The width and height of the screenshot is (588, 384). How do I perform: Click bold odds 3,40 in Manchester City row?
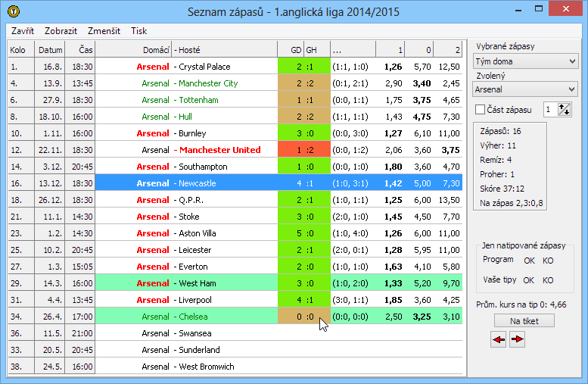(x=422, y=83)
